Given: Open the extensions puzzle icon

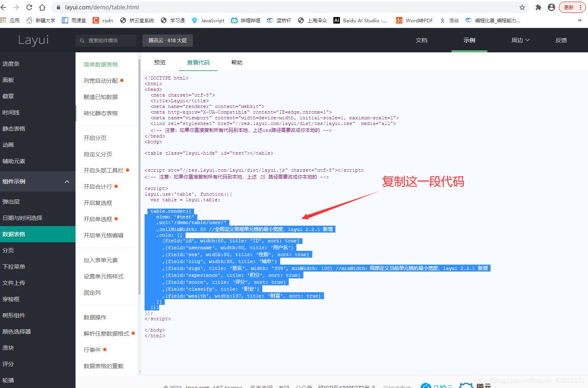Looking at the screenshot, I should 538,7.
